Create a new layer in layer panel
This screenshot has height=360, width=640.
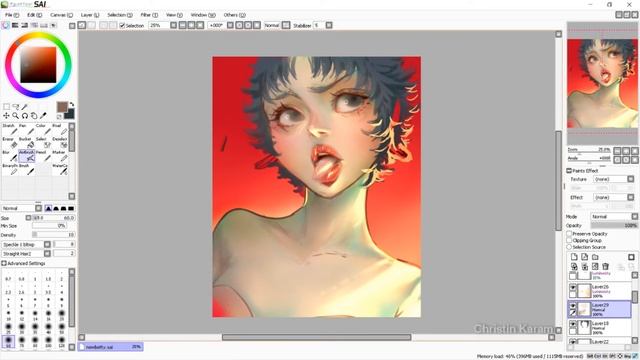point(574,257)
